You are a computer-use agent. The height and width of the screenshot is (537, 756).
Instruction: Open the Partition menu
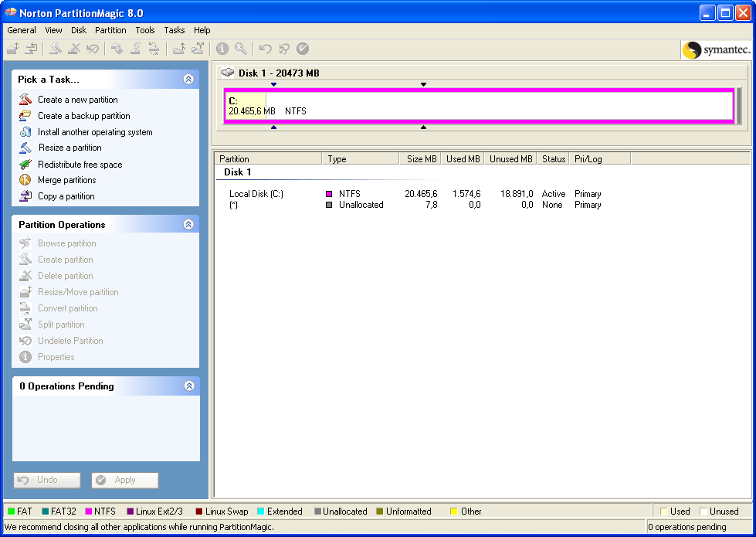point(110,30)
